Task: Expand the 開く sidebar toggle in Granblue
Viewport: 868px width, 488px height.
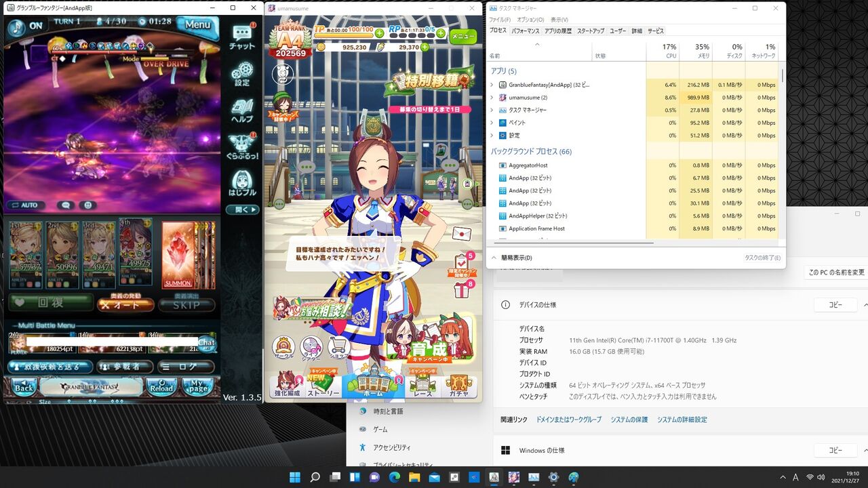Action: (242, 210)
